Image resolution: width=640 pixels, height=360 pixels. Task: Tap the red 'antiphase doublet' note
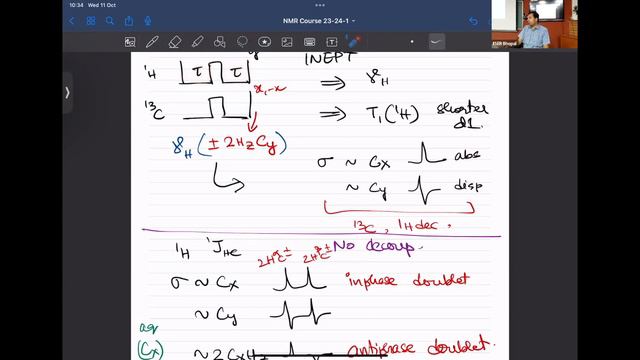coord(420,347)
